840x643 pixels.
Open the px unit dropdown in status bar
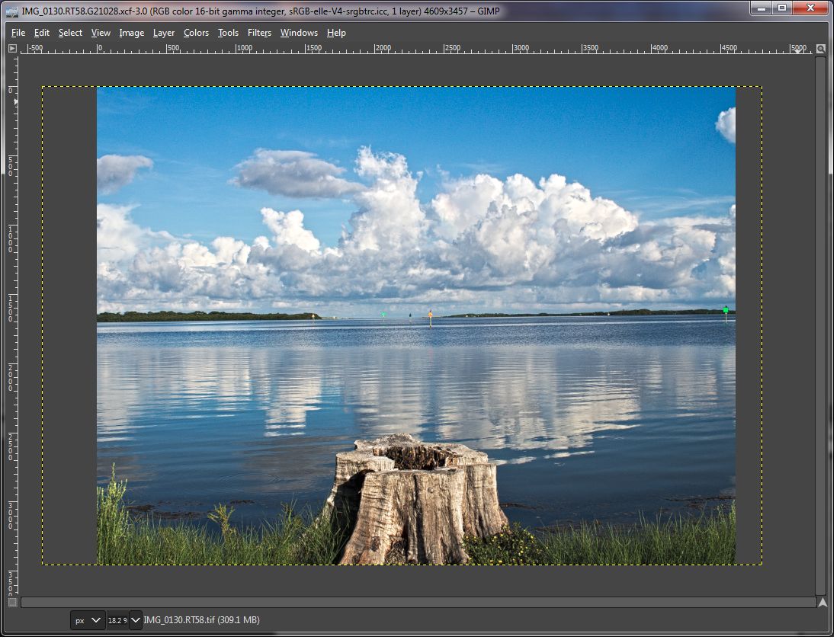(88, 620)
